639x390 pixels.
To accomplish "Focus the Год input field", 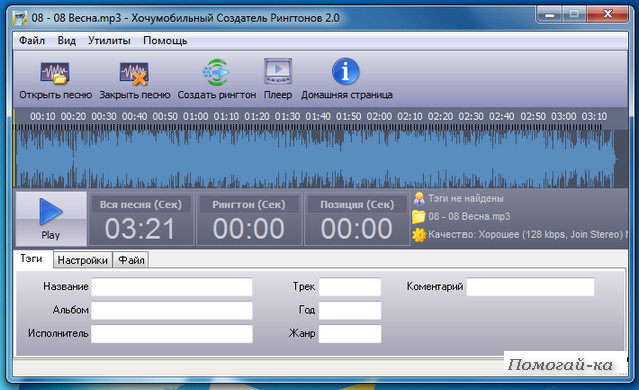I will point(350,310).
